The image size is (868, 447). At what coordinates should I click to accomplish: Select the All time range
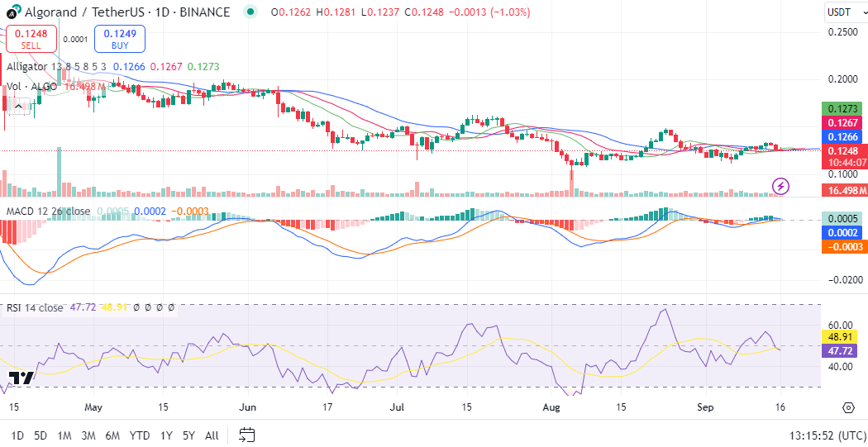[212, 435]
